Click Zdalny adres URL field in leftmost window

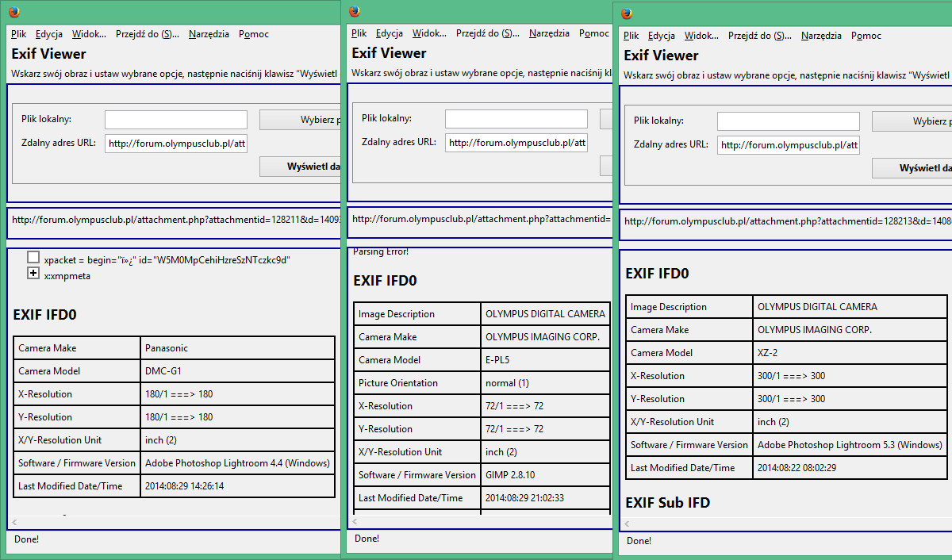(x=176, y=144)
